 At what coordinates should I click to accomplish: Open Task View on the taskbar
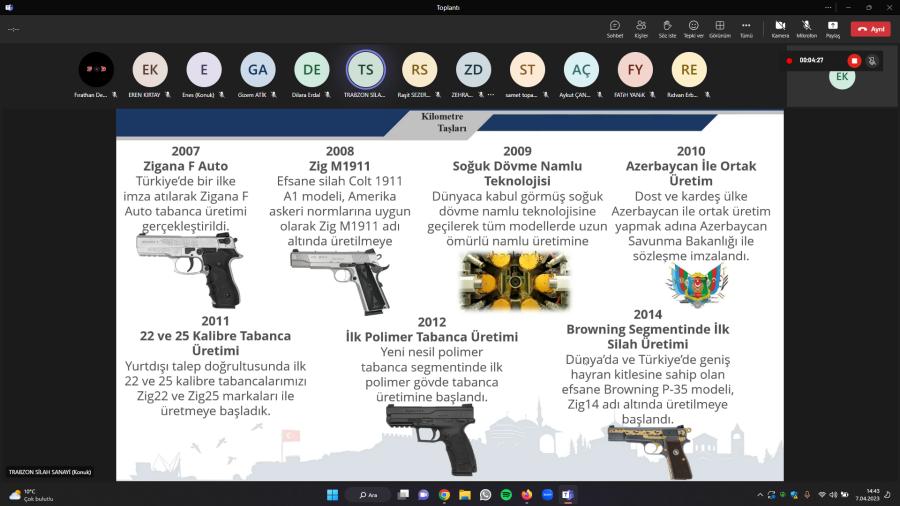click(x=404, y=495)
